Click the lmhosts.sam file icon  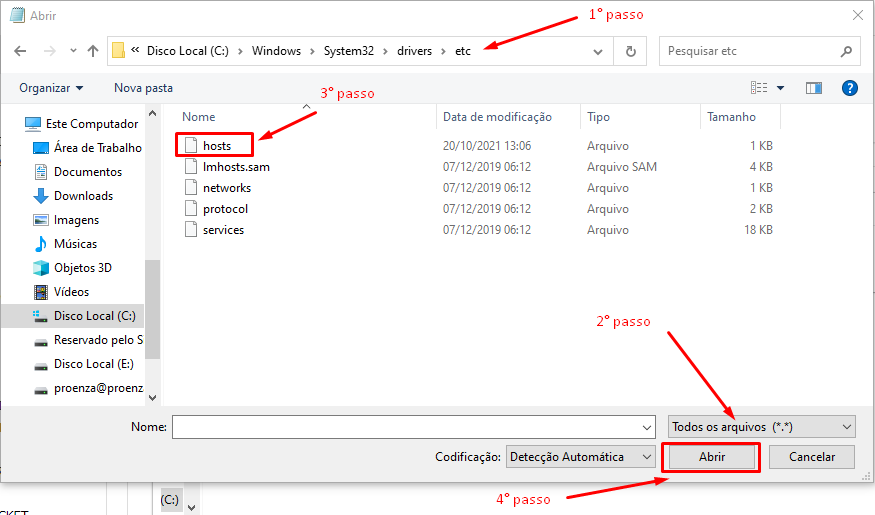[191, 166]
